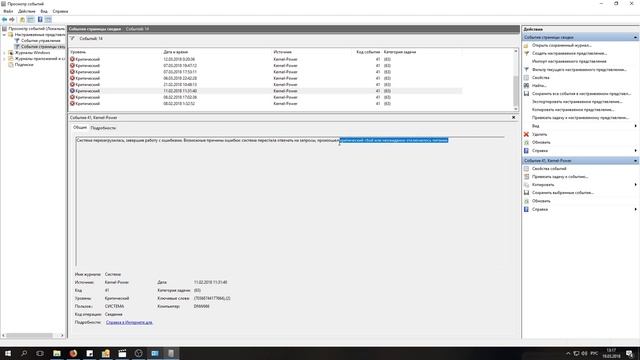This screenshot has width=640, height=360.
Task: Click 'Создать настраиваемое представление...' action
Action: point(569,53)
